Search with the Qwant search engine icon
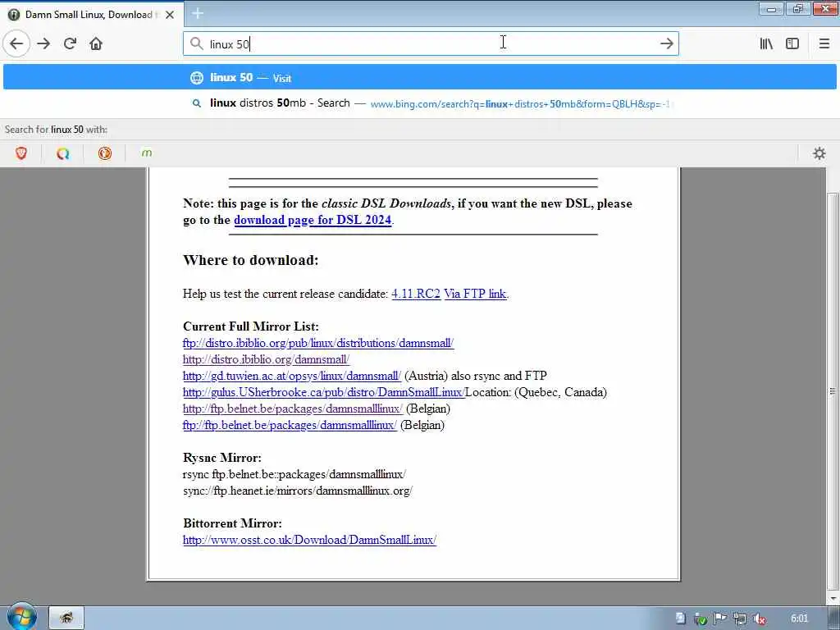Screen dimensions: 840x630 [x=63, y=153]
